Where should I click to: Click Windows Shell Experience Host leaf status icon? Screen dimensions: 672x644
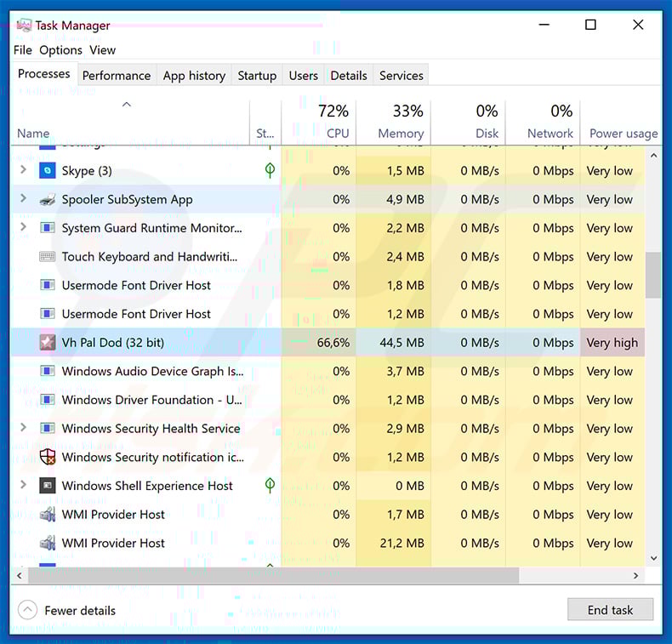(270, 485)
